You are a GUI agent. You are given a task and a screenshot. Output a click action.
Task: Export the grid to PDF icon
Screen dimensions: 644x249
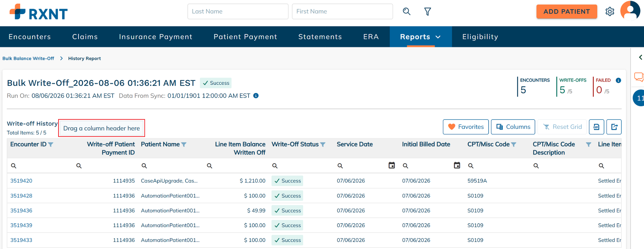[x=596, y=127]
